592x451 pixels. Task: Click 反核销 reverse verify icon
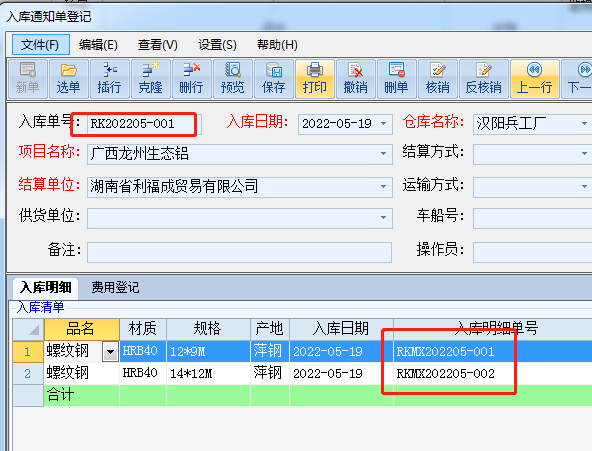(484, 79)
